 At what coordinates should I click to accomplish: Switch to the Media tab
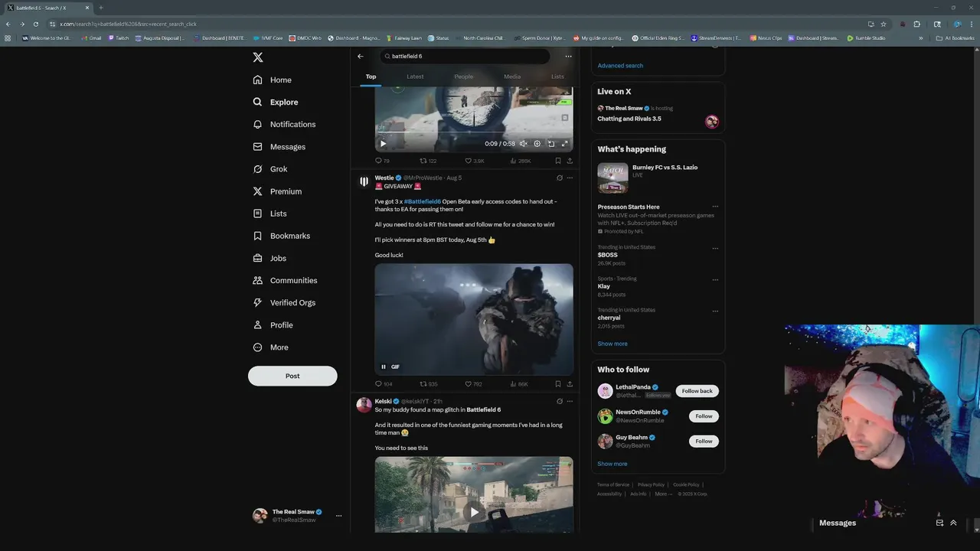pyautogui.click(x=512, y=77)
